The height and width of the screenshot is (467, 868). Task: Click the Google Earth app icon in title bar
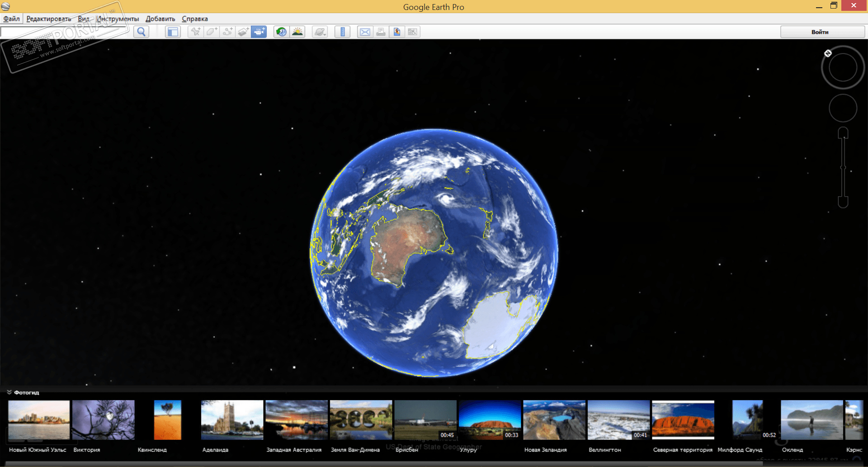5,6
